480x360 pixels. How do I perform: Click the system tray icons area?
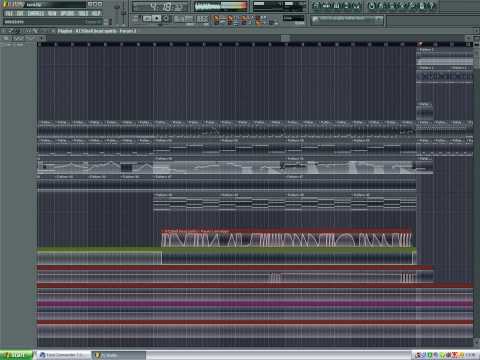pyautogui.click(x=445, y=355)
